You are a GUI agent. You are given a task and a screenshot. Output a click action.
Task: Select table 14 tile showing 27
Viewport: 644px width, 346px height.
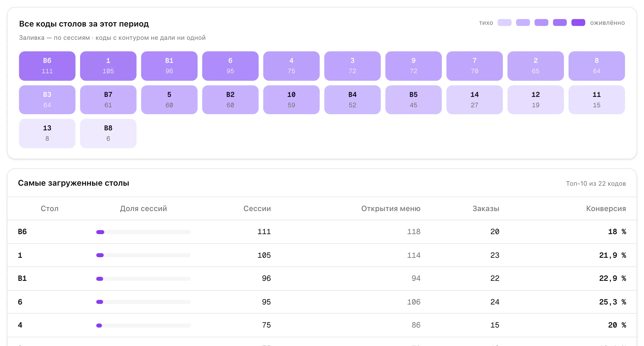pos(475,100)
